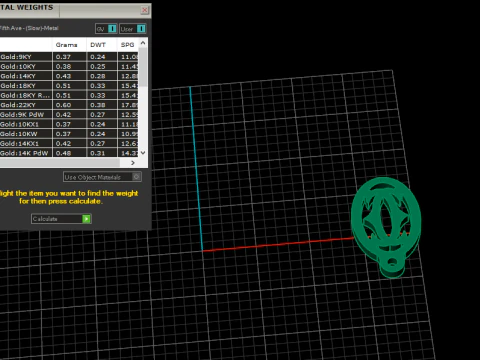The image size is (480, 360).
Task: Click the table scroll up arrow
Action: tap(143, 43)
